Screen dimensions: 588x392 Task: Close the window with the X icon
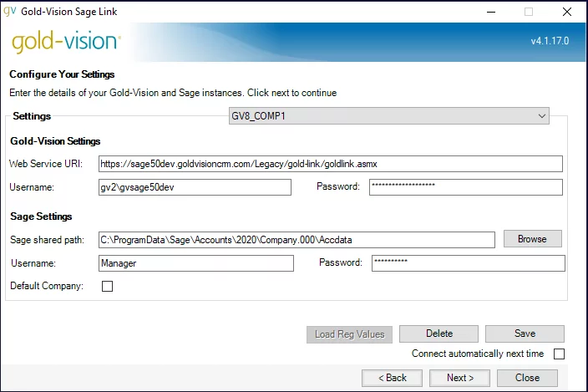(567, 12)
